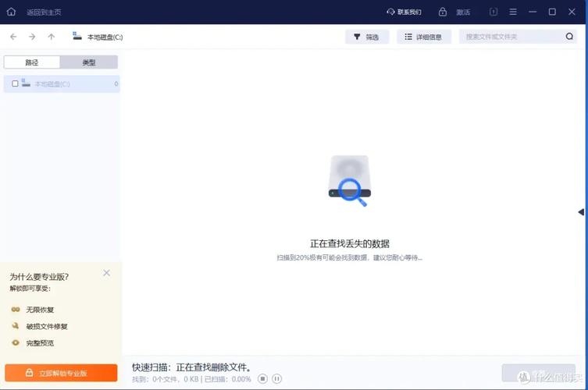Click the magnifier search icon
The width and height of the screenshot is (588, 390).
(569, 37)
